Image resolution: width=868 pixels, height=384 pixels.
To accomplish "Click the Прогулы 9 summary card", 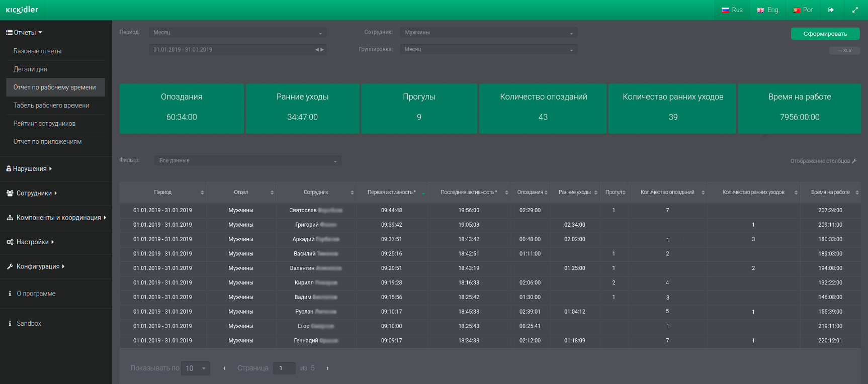I will pos(419,109).
